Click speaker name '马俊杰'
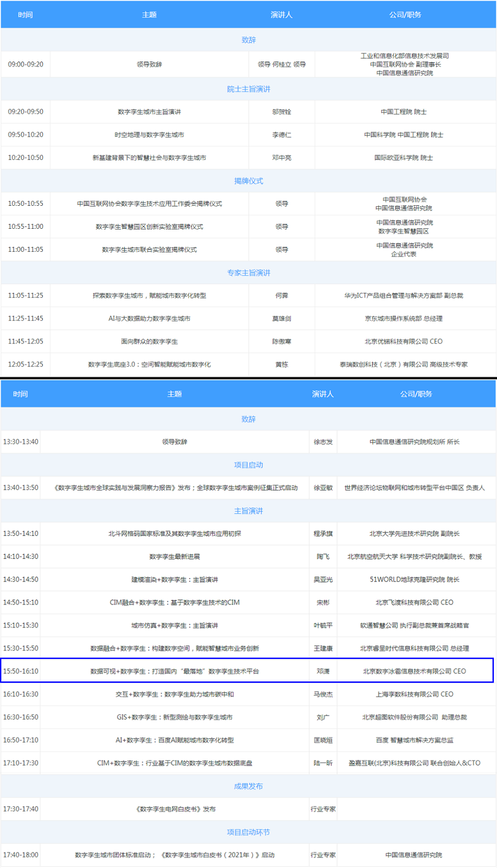497x868 pixels. tap(323, 695)
